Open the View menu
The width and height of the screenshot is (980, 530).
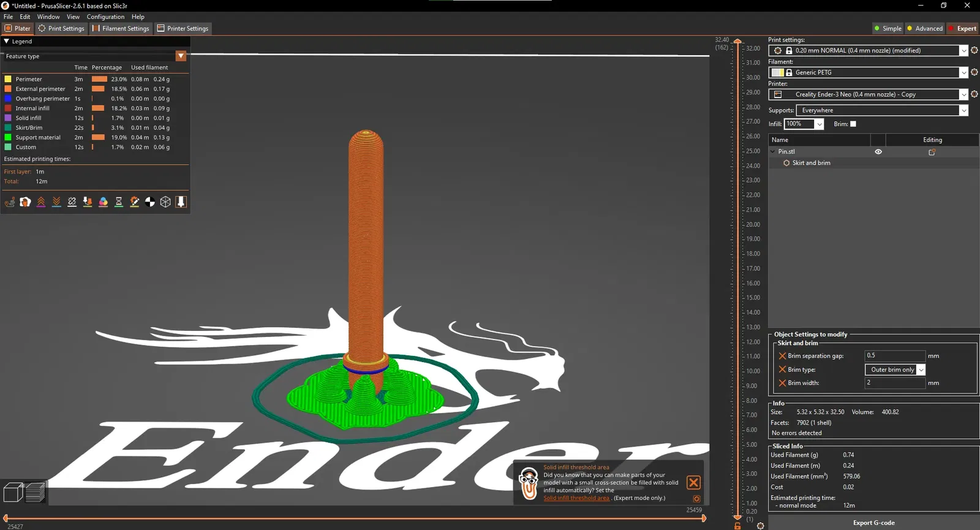pyautogui.click(x=73, y=17)
